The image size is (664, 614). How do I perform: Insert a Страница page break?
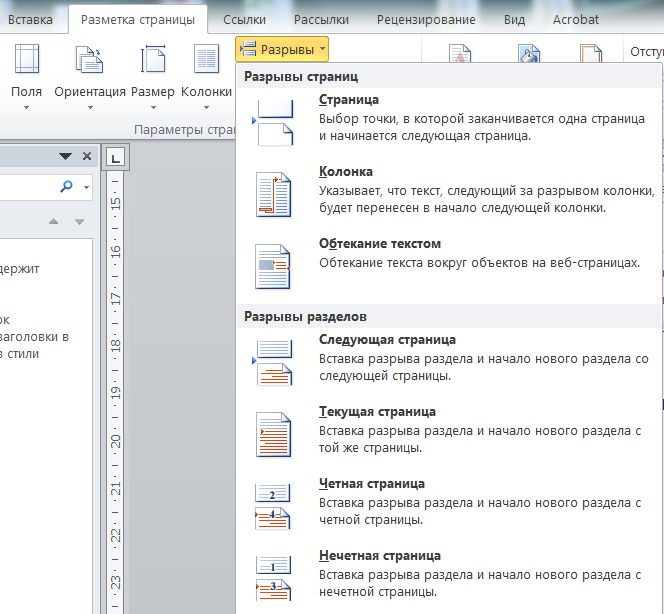point(449,123)
